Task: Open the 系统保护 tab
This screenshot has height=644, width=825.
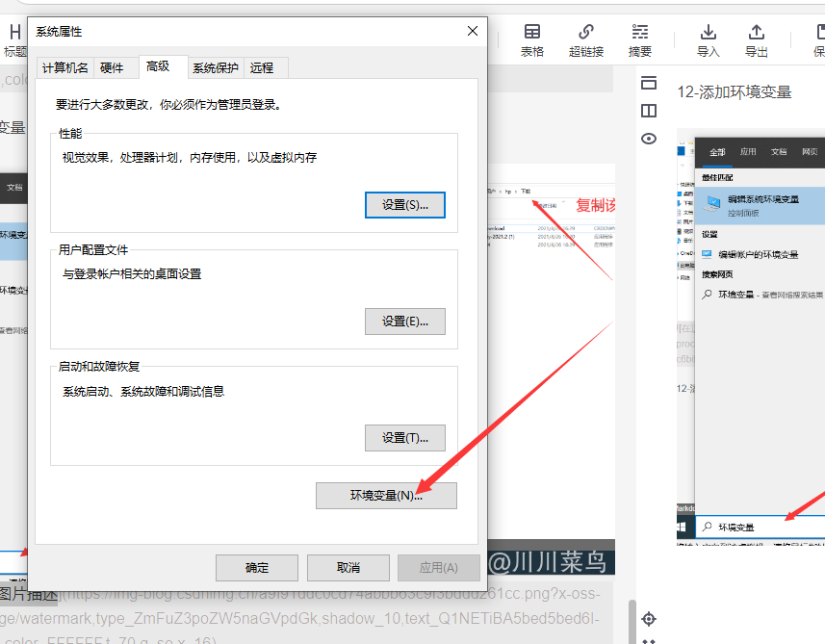Action: pos(214,66)
